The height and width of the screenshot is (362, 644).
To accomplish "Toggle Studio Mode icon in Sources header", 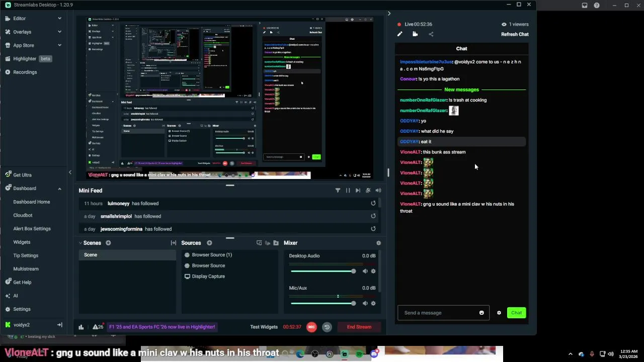I will [259, 243].
